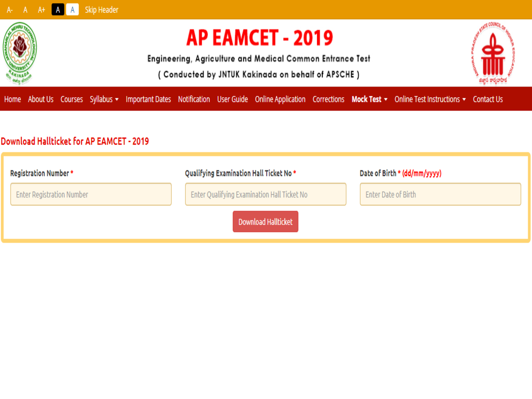
Task: Focus the Registration Number input field
Action: 91,194
